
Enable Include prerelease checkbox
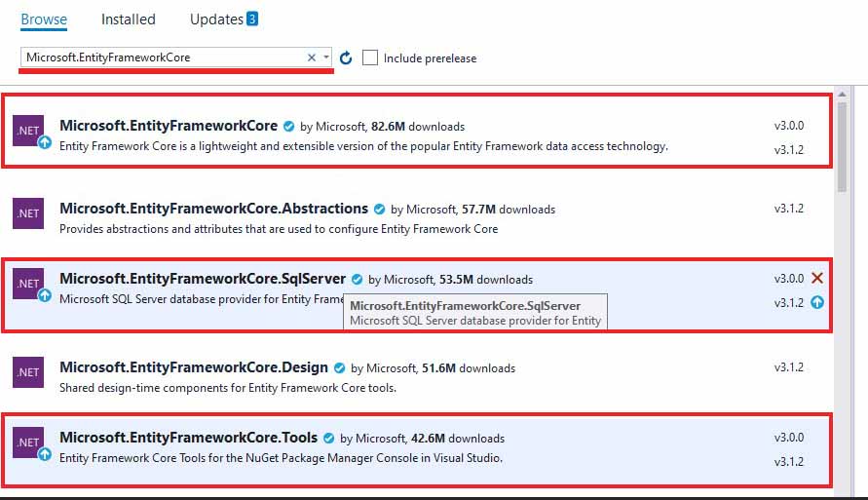(x=370, y=58)
